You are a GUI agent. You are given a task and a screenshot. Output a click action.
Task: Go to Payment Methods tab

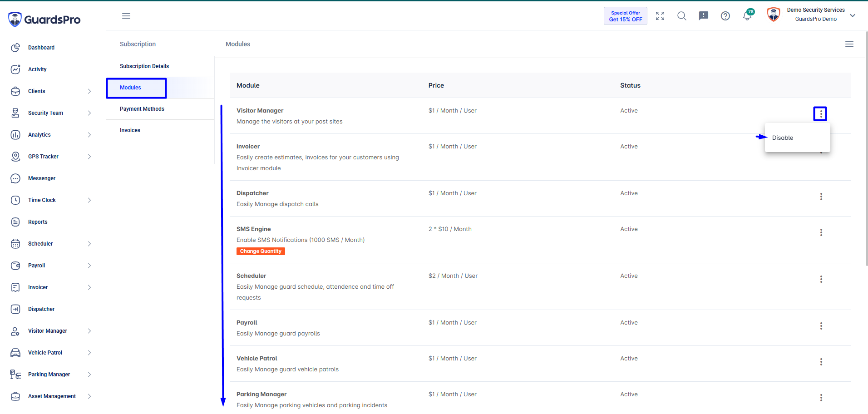click(142, 109)
